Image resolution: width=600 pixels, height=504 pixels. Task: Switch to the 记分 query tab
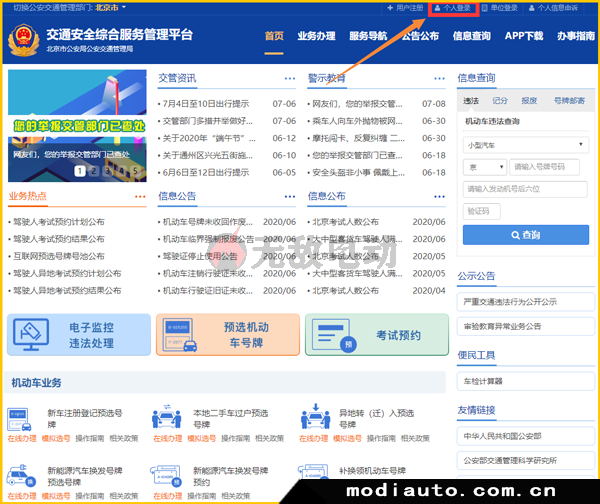click(x=500, y=101)
